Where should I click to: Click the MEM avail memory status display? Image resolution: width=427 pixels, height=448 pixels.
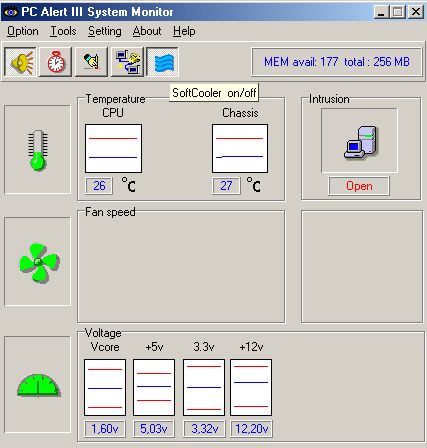point(337,62)
